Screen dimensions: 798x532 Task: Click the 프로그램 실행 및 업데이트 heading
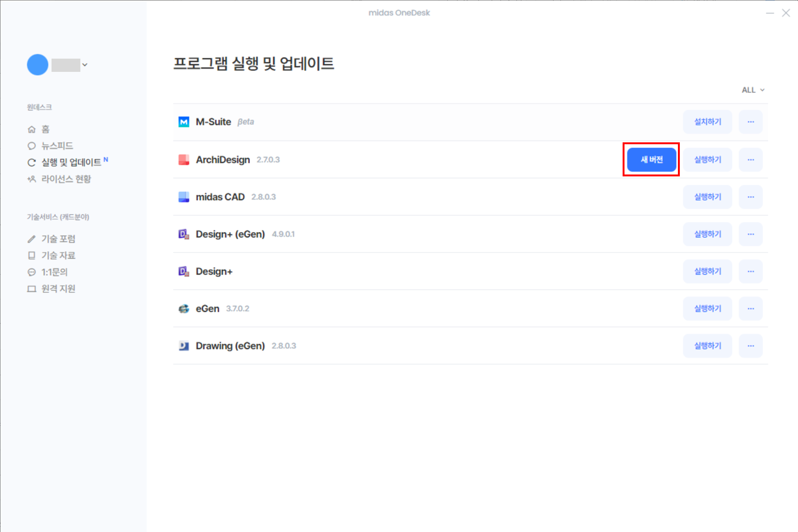254,63
